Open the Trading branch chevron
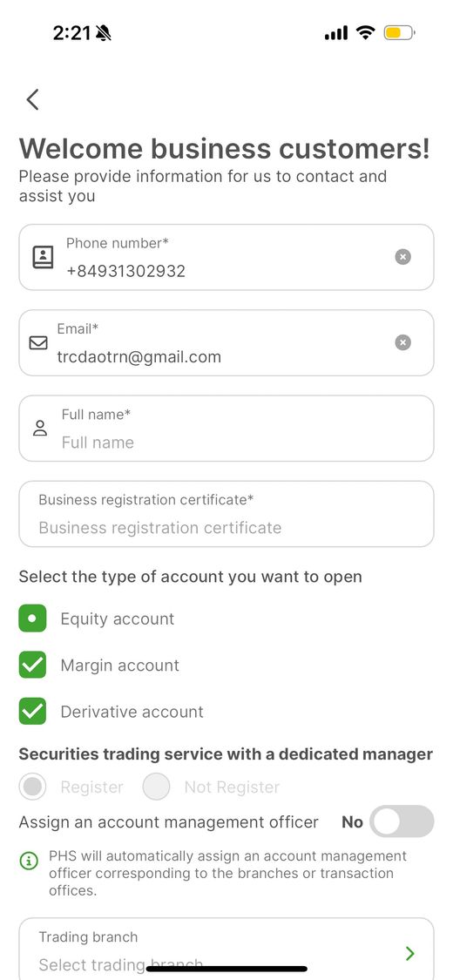Screen dimensions: 453x980 click(410, 953)
